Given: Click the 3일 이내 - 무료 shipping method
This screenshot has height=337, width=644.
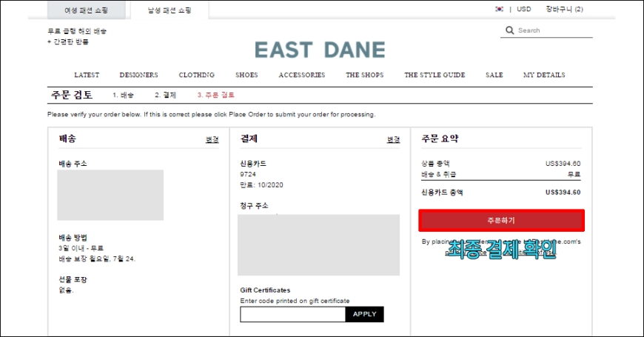Looking at the screenshot, I should click(81, 248).
